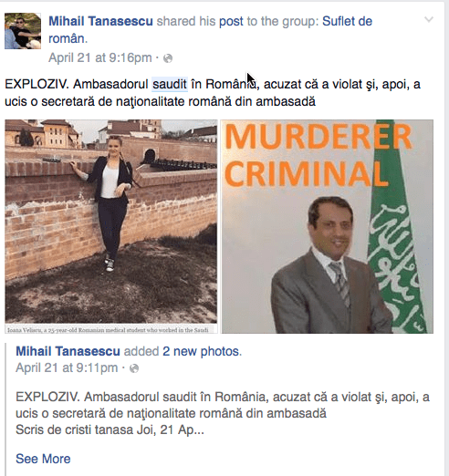Click the Ioana Veliscu caption strip
Image resolution: width=449 pixels, height=476 pixels.
[x=111, y=330]
